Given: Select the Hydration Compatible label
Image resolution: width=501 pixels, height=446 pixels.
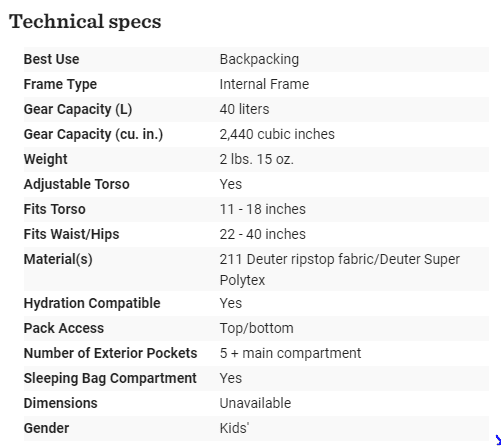Looking at the screenshot, I should (92, 303).
